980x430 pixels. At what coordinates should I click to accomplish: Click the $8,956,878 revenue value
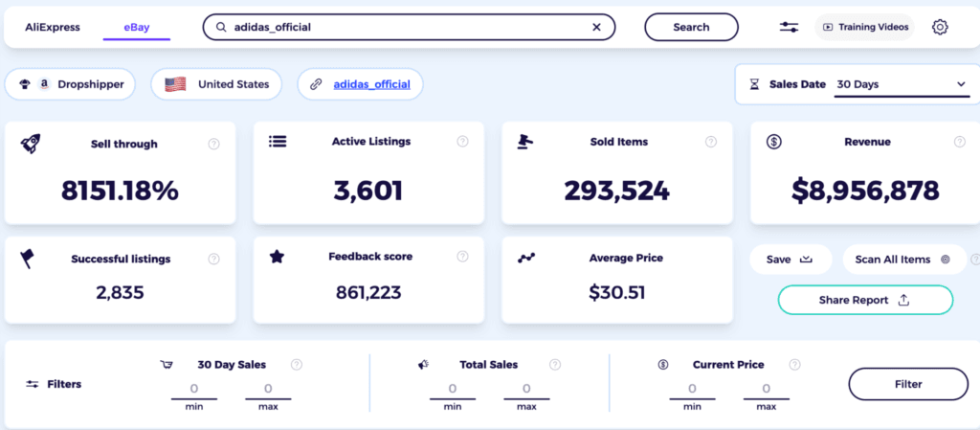pyautogui.click(x=865, y=191)
